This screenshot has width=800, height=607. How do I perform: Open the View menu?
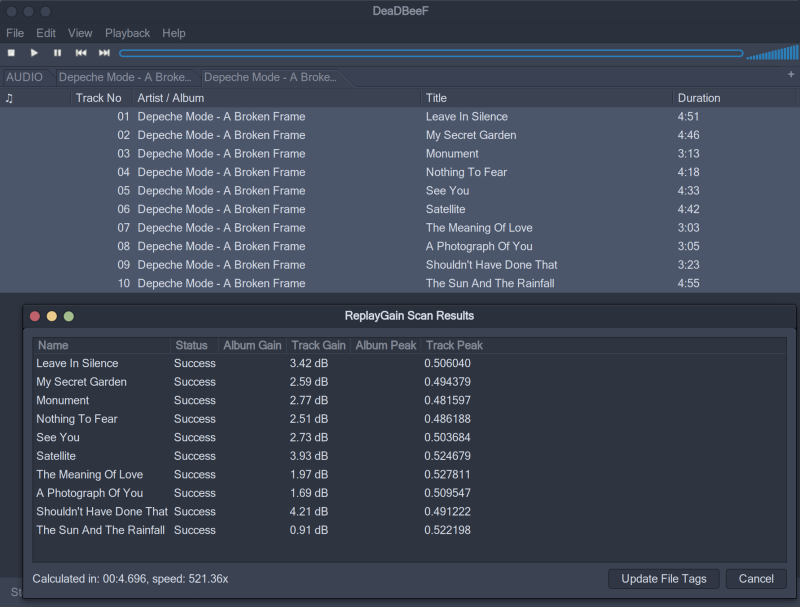point(80,33)
